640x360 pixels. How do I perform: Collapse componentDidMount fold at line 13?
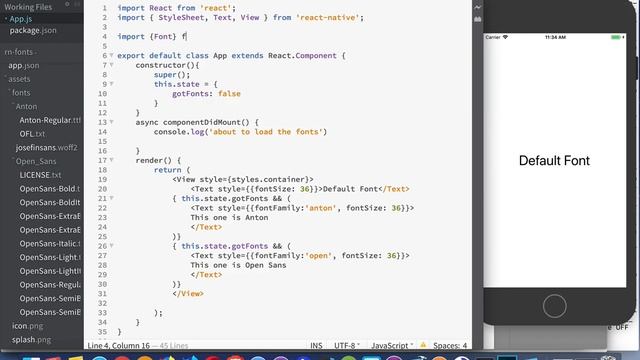click(111, 122)
